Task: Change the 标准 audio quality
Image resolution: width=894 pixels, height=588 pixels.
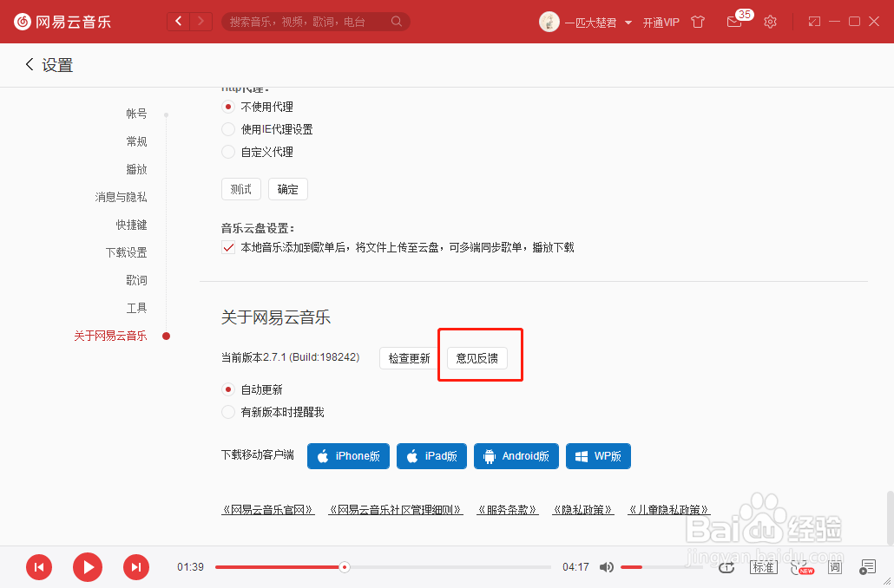Action: tap(763, 567)
